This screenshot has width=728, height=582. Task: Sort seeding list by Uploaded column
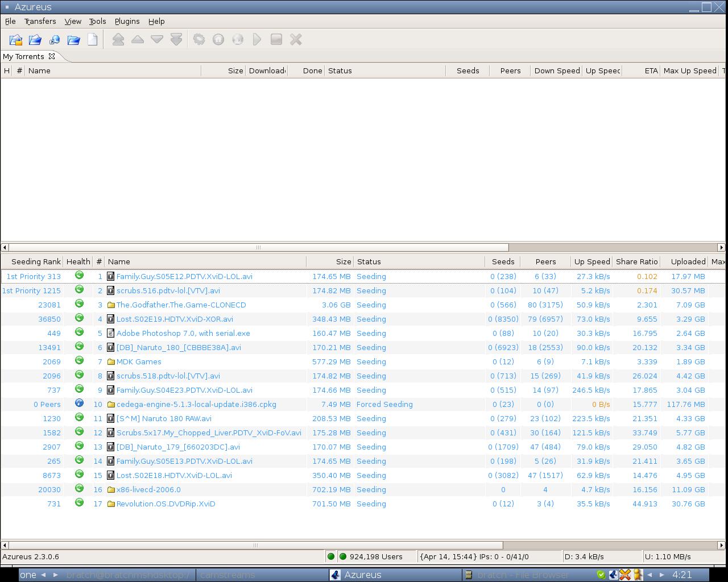click(684, 261)
